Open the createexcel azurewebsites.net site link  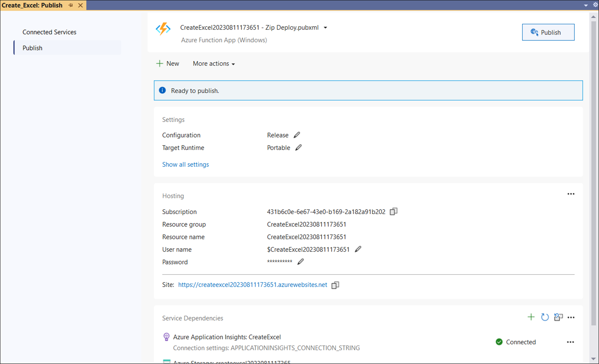253,285
